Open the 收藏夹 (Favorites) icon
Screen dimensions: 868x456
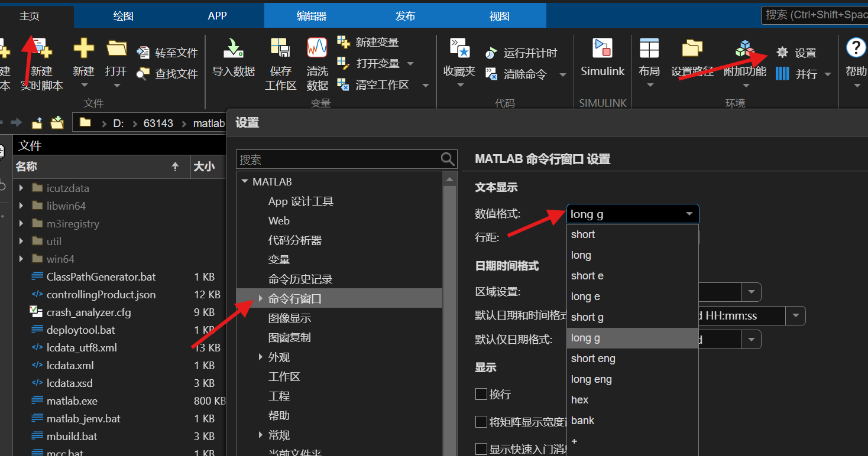[x=459, y=48]
